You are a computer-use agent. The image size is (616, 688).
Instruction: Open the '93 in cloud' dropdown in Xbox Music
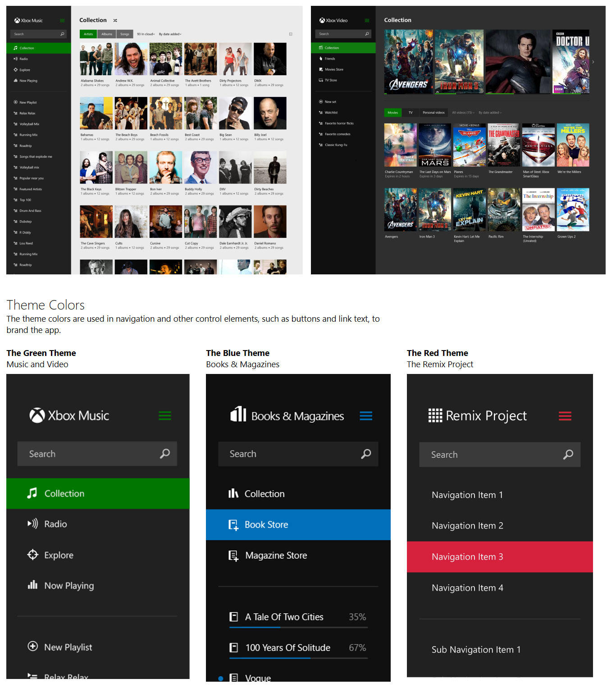coord(146,34)
